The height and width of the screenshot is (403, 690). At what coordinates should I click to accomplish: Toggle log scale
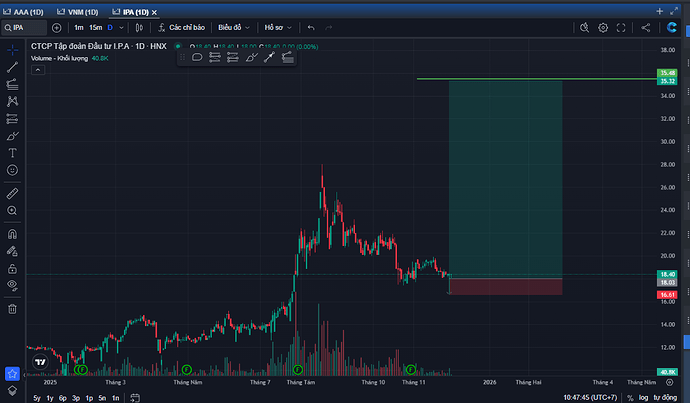coord(643,398)
